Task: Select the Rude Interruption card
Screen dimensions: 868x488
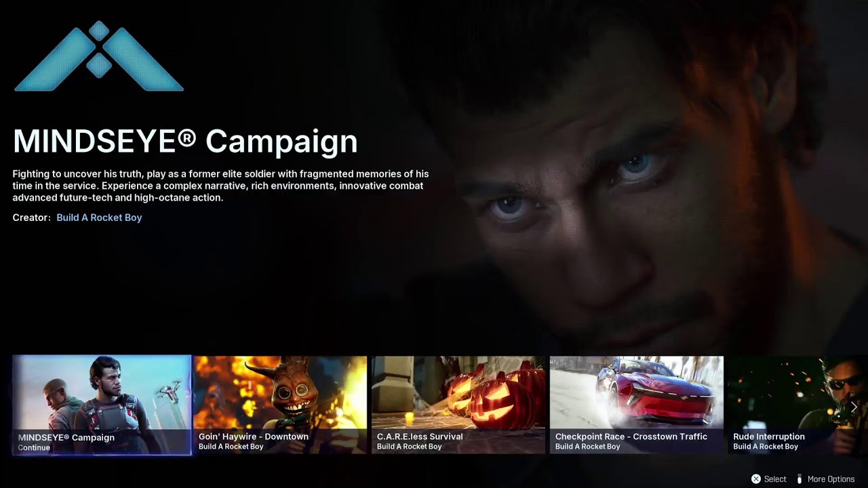Action: click(x=798, y=405)
